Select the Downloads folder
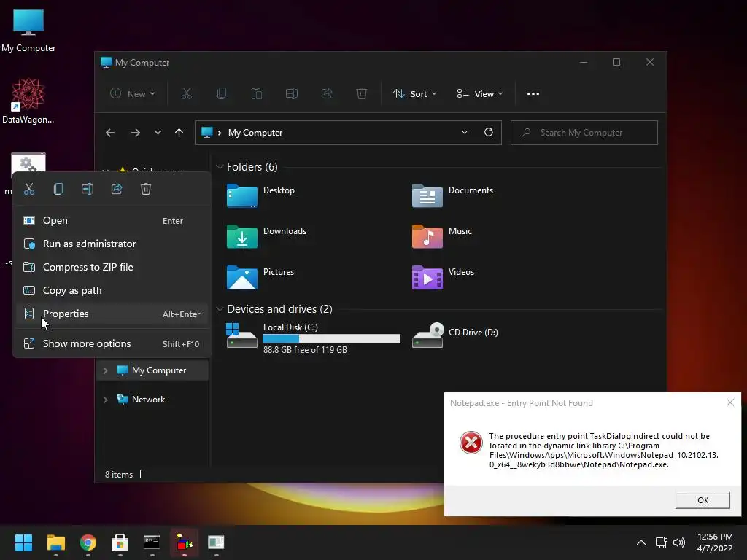 coord(267,237)
